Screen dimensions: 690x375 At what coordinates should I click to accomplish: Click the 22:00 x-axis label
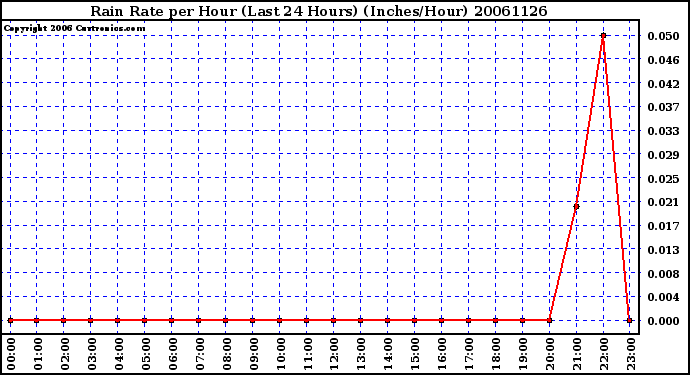coord(604,354)
